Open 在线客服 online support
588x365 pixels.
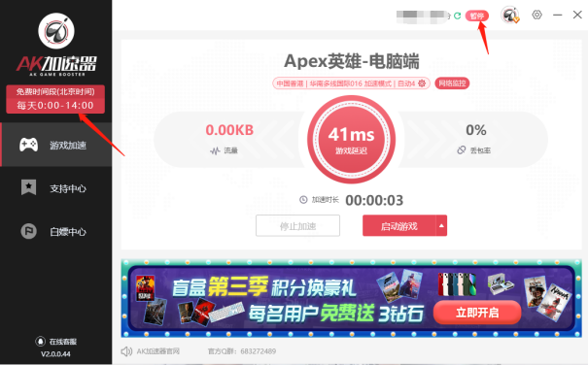point(55,342)
